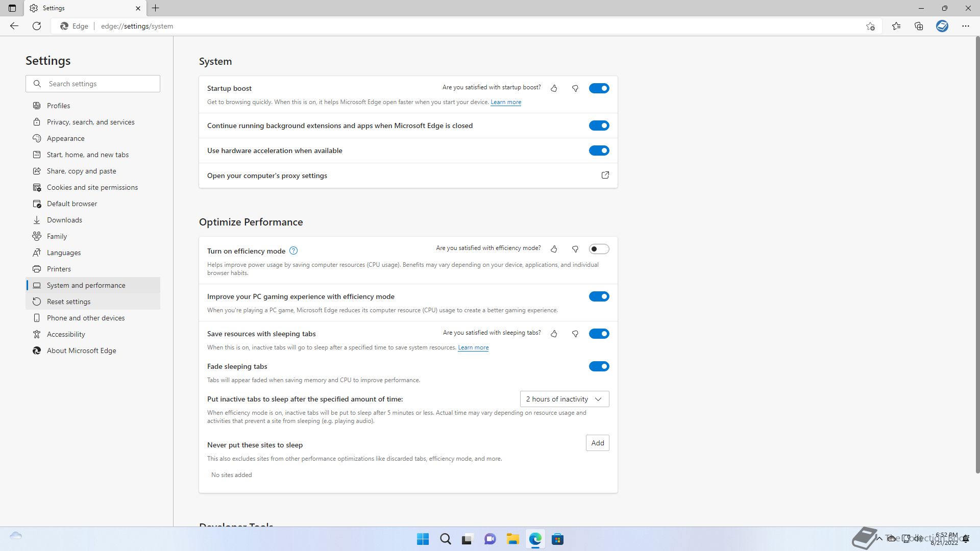Image resolution: width=980 pixels, height=551 pixels.
Task: Turn on efficiency mode switch
Action: point(599,249)
